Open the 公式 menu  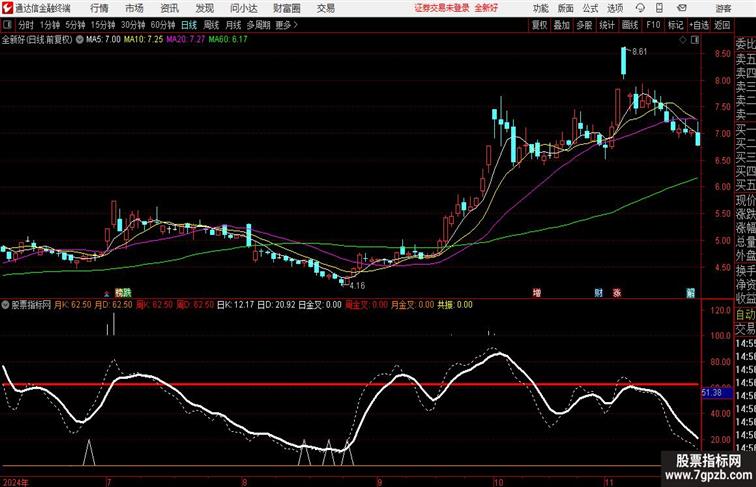pos(591,8)
